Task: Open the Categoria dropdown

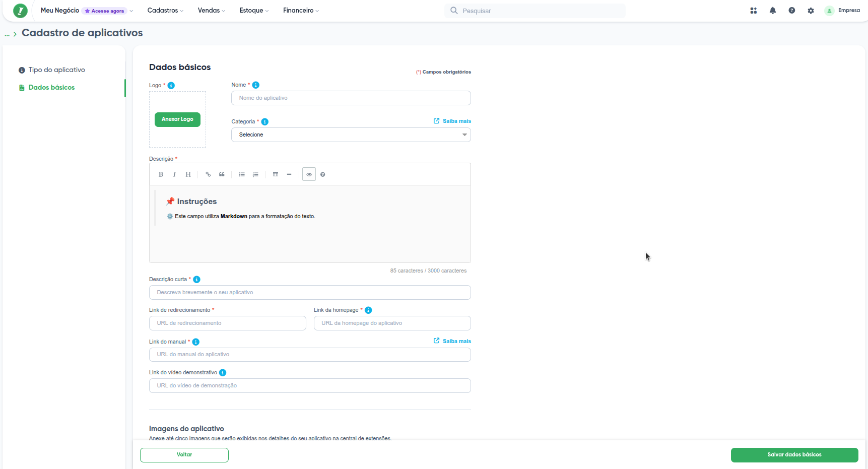Action: (x=351, y=135)
